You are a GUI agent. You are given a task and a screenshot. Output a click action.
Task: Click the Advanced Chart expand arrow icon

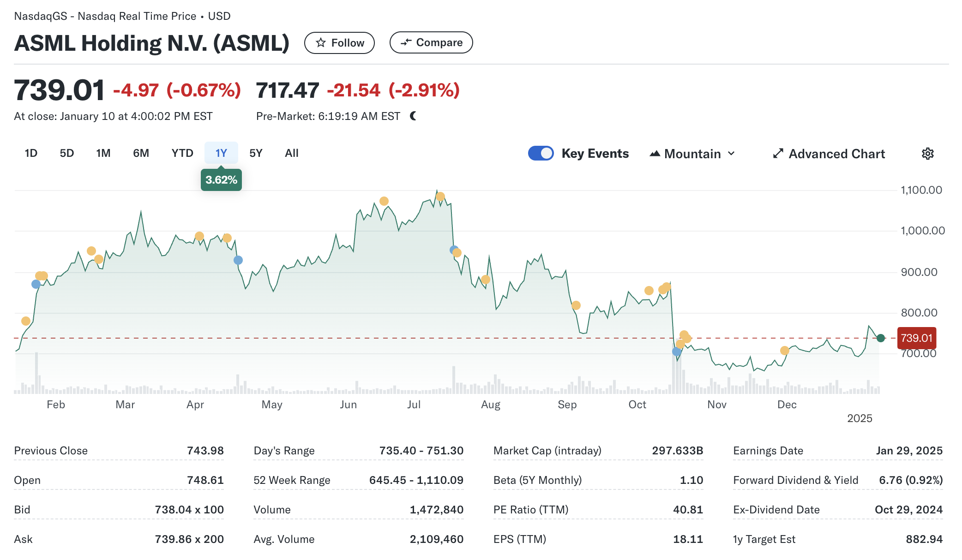[x=778, y=154]
